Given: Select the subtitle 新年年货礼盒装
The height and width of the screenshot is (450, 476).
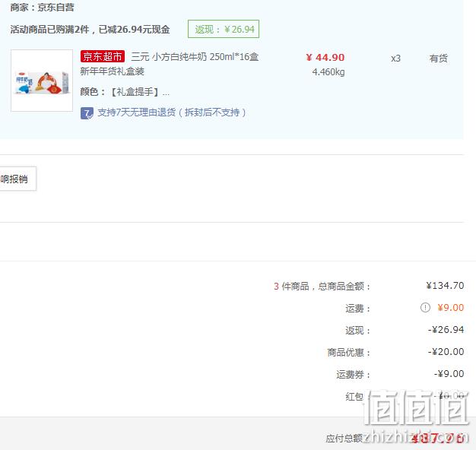Looking at the screenshot, I should tap(112, 71).
